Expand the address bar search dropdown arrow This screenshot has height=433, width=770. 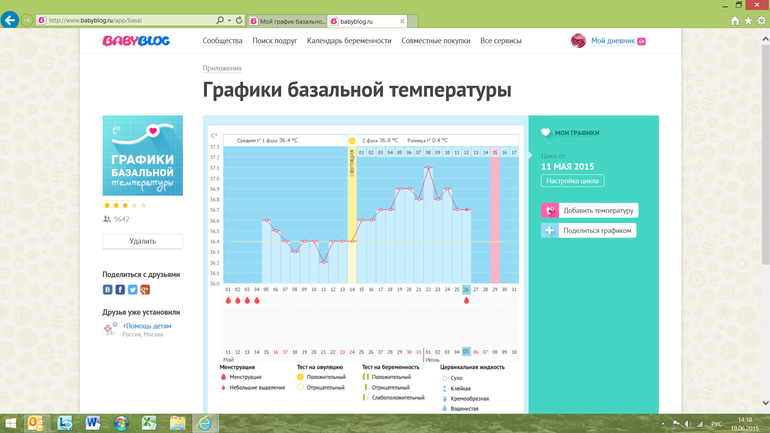point(229,20)
